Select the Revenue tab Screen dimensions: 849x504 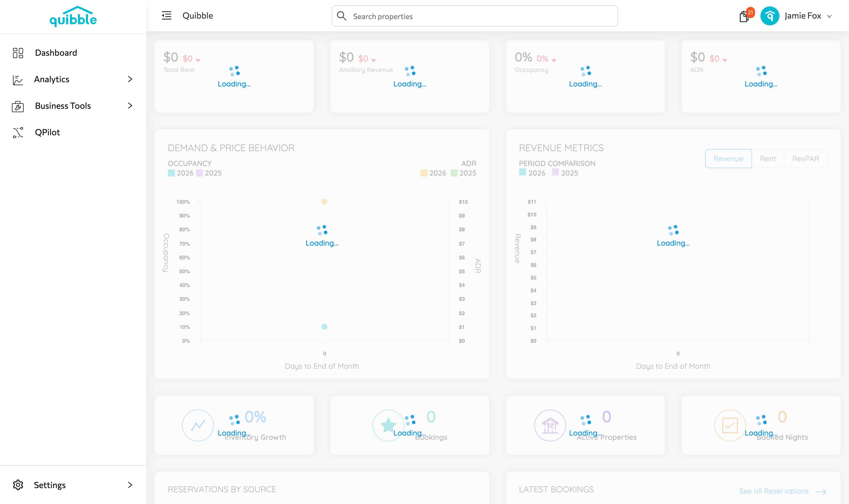[x=728, y=159]
